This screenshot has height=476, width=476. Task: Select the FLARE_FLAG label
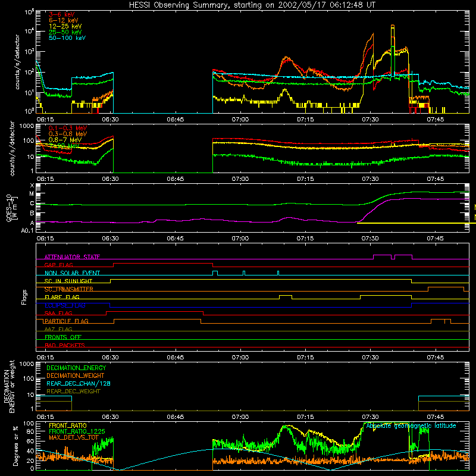(x=62, y=297)
